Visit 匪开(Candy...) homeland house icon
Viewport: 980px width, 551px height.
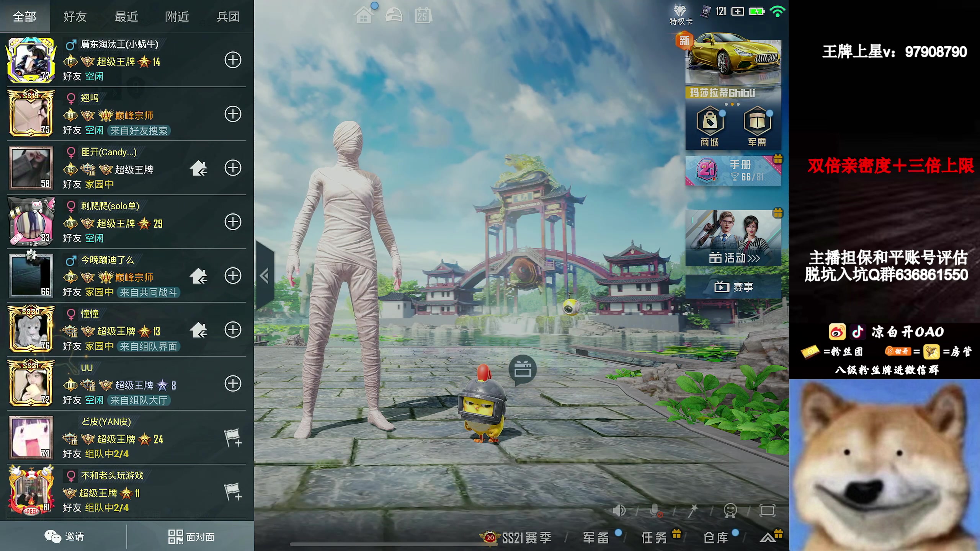tap(199, 168)
